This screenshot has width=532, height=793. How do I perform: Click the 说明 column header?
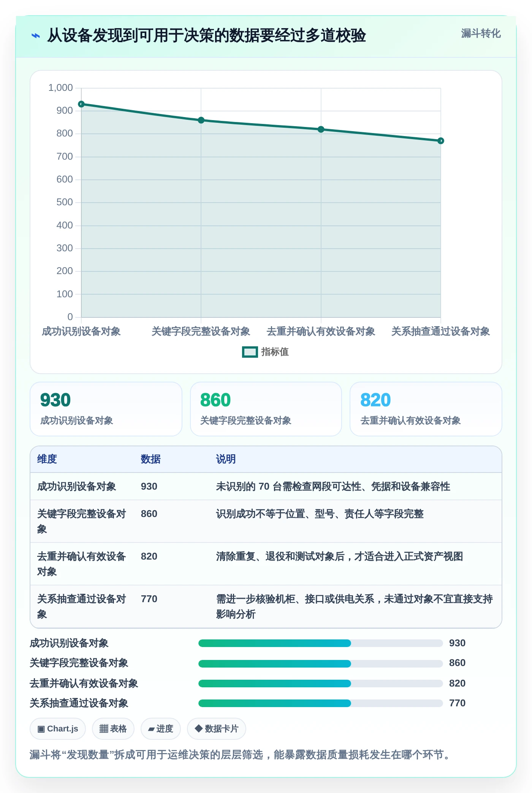click(226, 459)
